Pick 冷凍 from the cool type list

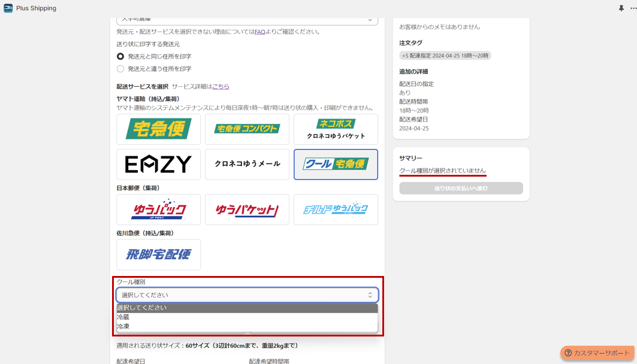pos(247,326)
